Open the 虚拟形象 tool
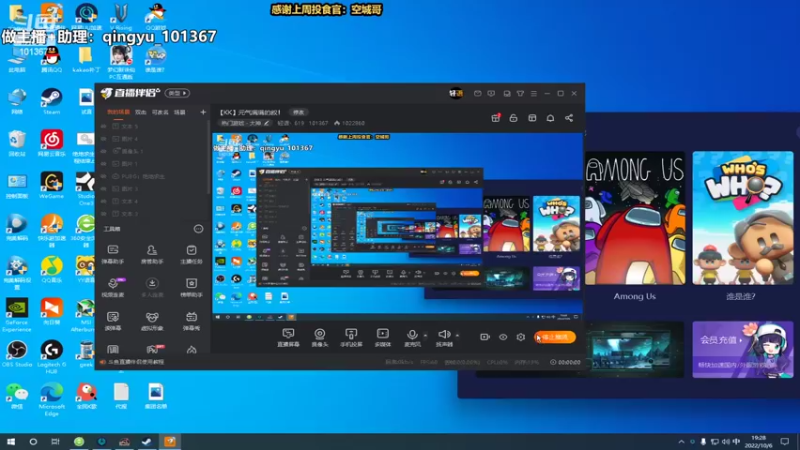The image size is (800, 450). [x=152, y=321]
